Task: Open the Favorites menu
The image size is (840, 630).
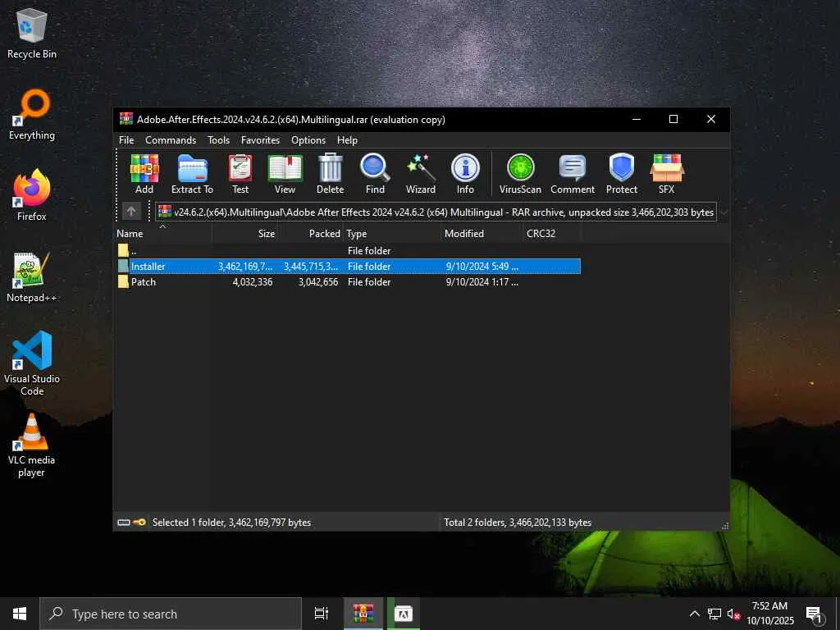Action: point(260,139)
